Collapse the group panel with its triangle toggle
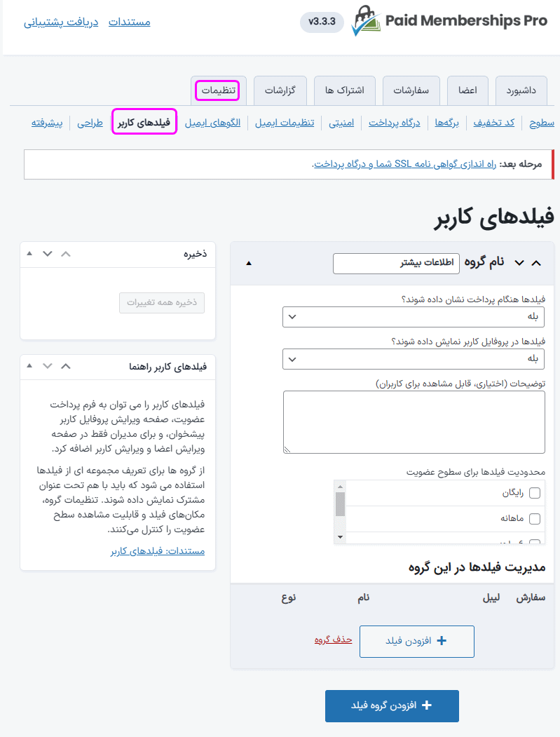This screenshot has width=560, height=737. [249, 263]
